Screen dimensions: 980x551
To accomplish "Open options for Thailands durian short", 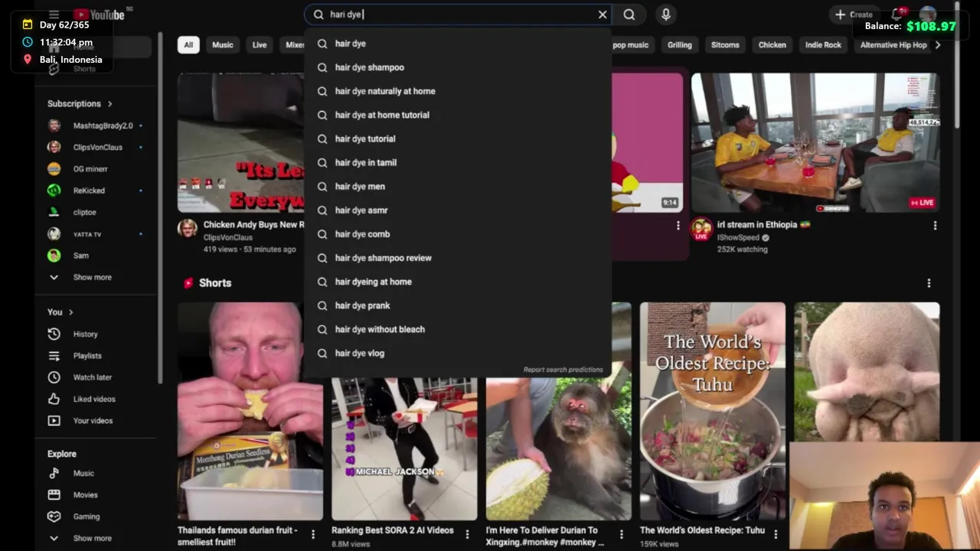I will [312, 534].
